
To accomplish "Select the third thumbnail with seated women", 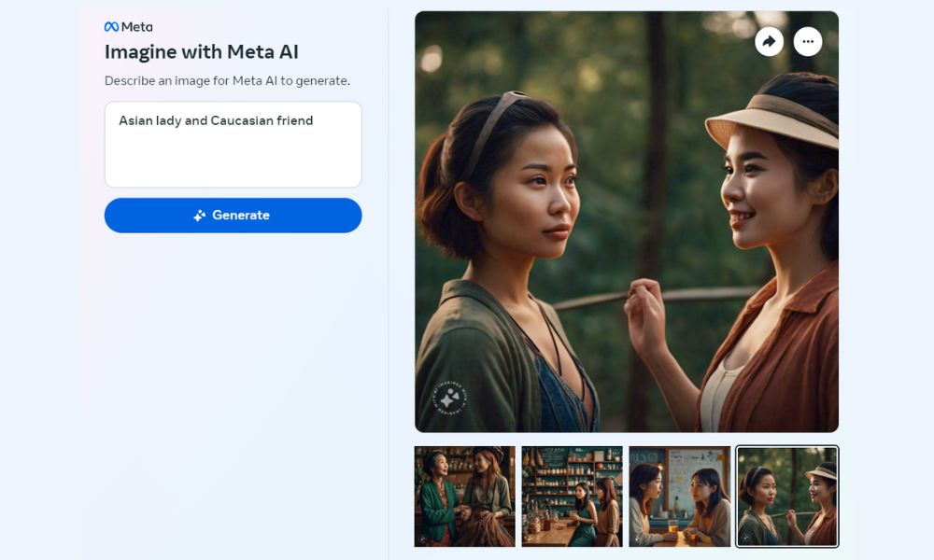I will pos(679,496).
